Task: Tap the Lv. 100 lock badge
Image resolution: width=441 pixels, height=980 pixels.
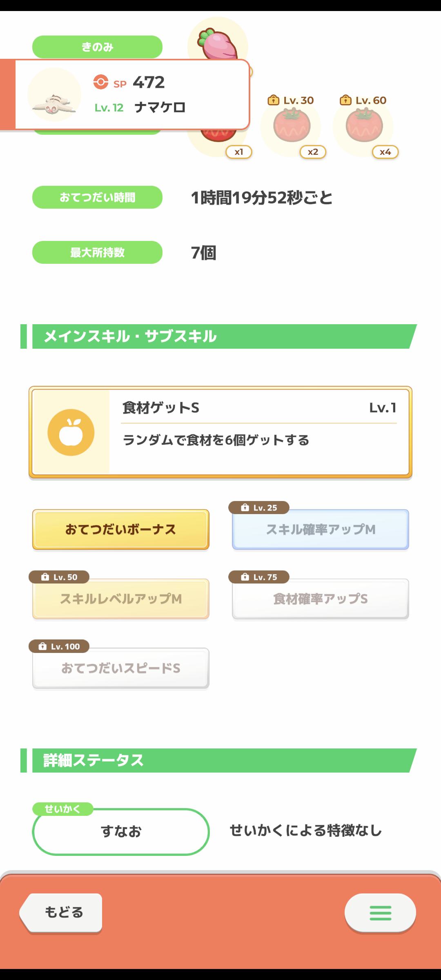Action: coord(59,646)
